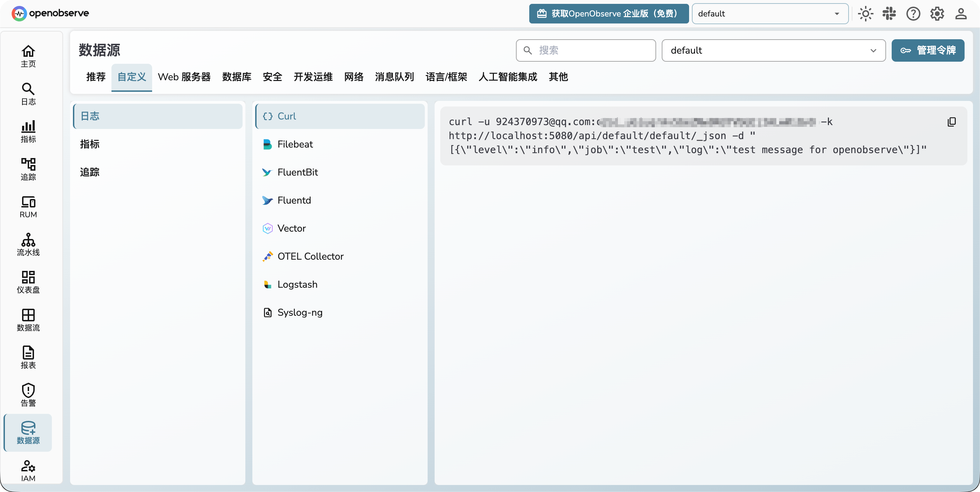Switch to the 其他 tab
Viewport: 980px width, 492px height.
click(558, 77)
